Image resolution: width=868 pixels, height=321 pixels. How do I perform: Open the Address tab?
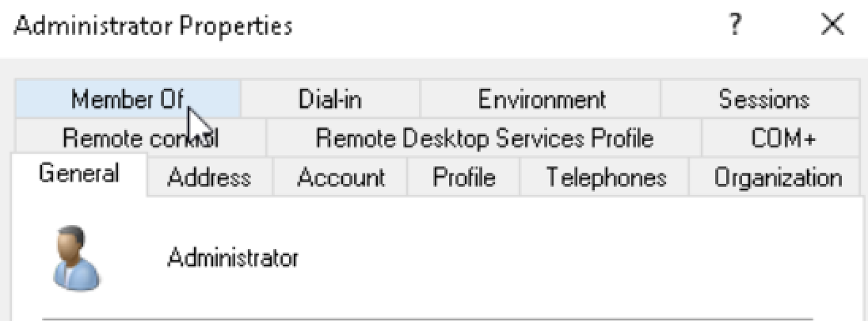pyautogui.click(x=209, y=177)
